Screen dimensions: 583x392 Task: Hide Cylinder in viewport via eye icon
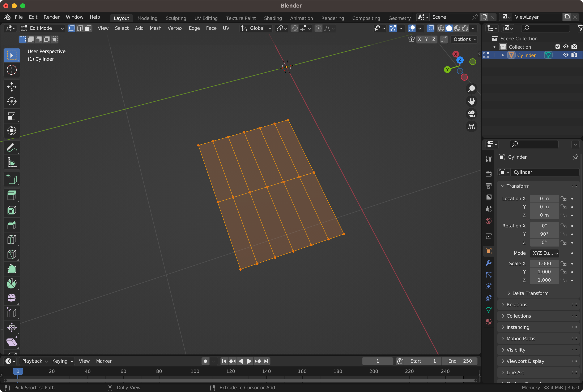tap(566, 55)
